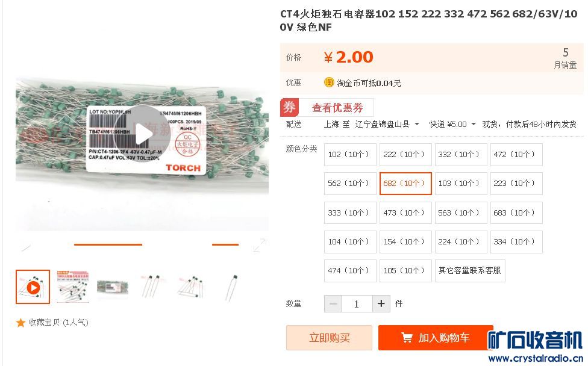Screen dimensions: 588x366
Task: Click 查看优惠券 to view coupons
Action: (337, 108)
